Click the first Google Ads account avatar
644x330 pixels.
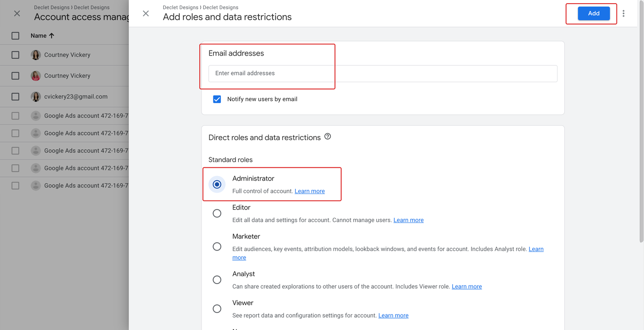click(x=36, y=116)
